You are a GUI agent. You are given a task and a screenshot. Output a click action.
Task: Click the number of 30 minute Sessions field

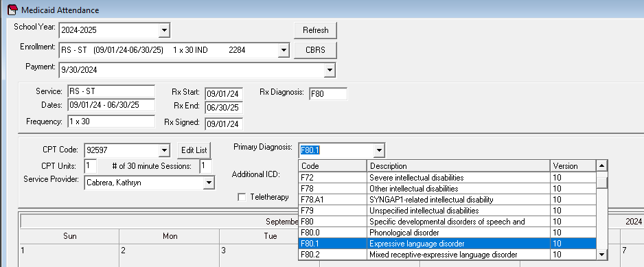(x=206, y=166)
